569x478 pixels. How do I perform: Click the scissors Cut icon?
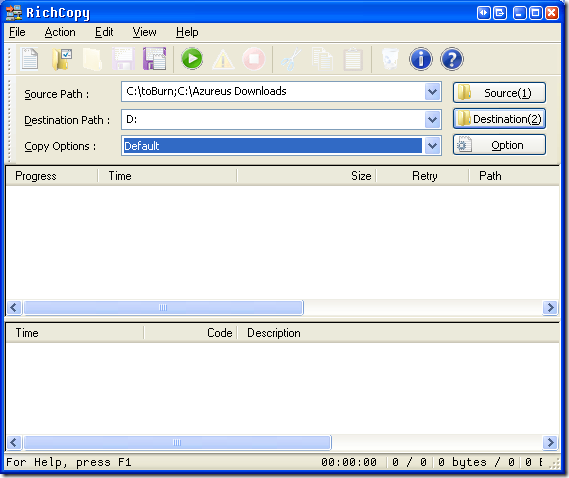click(291, 59)
